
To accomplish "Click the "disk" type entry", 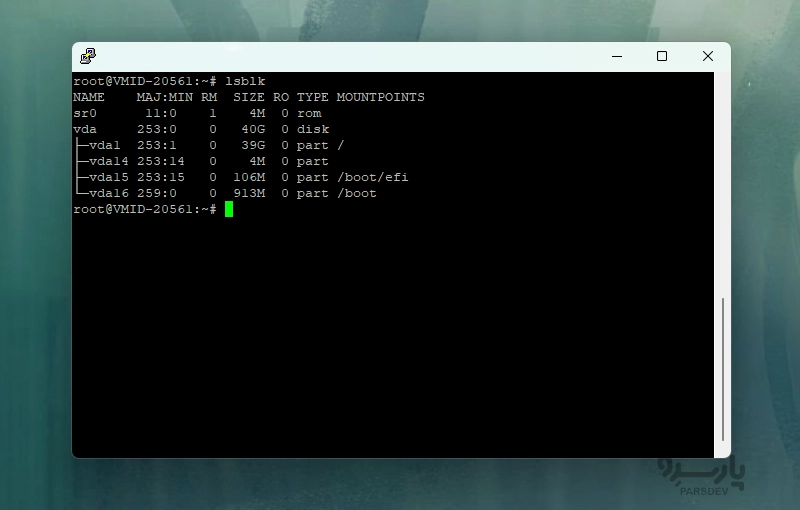I will coord(313,129).
